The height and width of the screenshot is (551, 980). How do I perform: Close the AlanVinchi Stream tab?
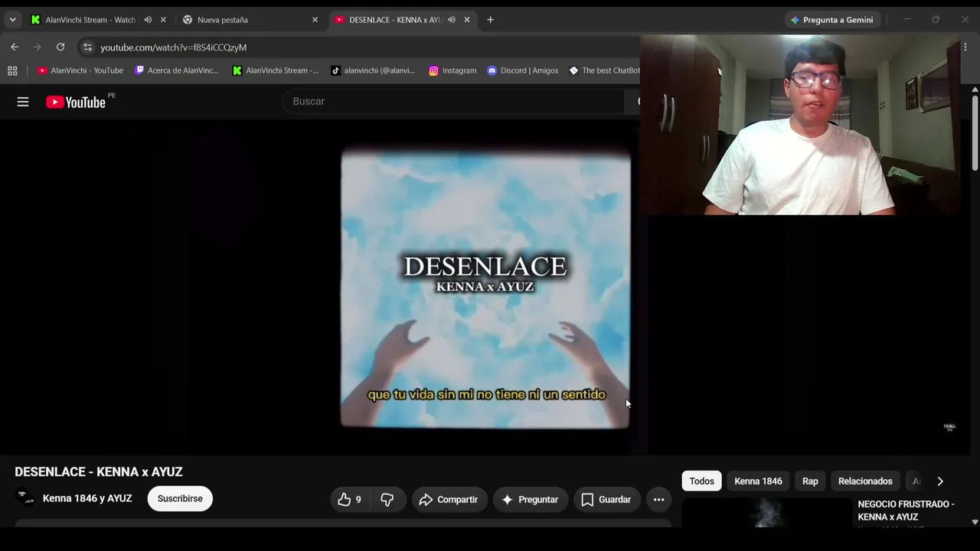[x=163, y=20]
